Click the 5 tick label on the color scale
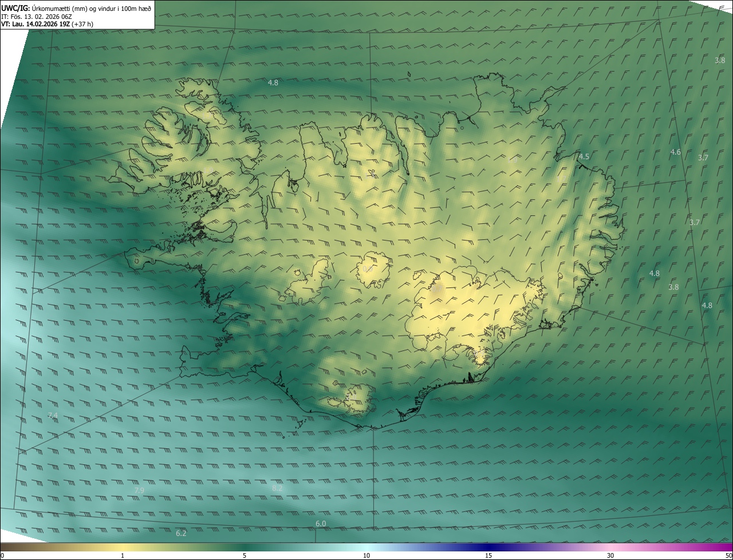 tap(245, 555)
